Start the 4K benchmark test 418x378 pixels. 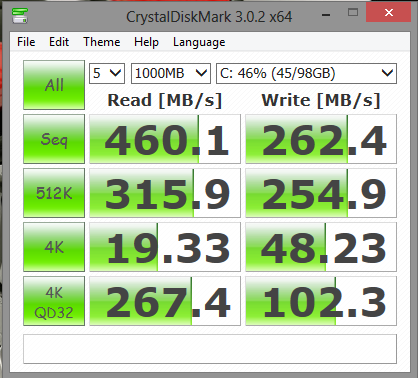coord(54,247)
